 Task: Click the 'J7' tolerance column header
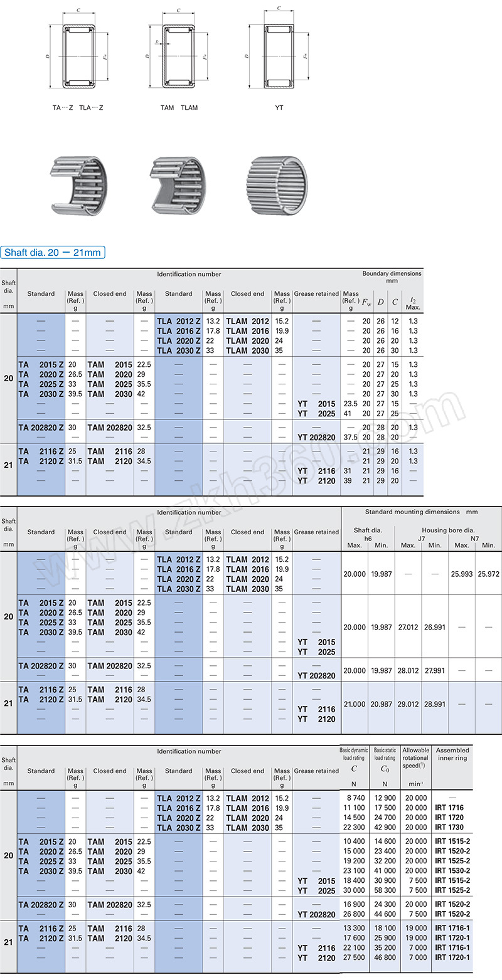(x=421, y=538)
